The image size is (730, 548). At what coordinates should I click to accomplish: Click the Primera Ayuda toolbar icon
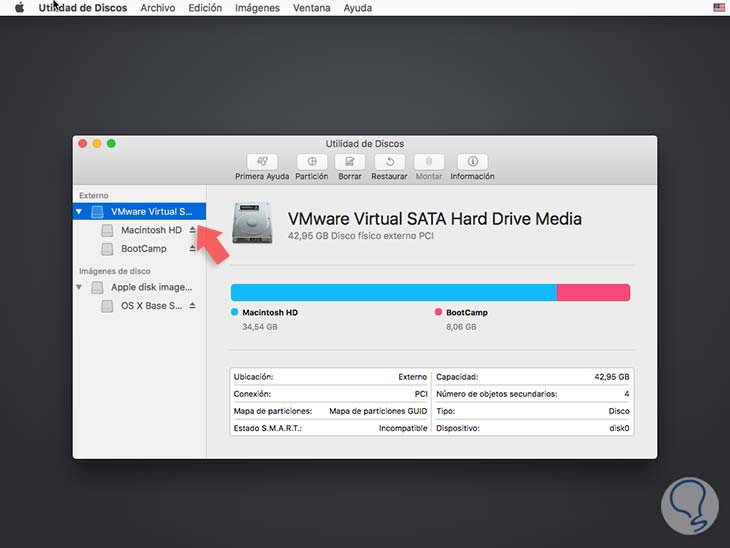[262, 162]
